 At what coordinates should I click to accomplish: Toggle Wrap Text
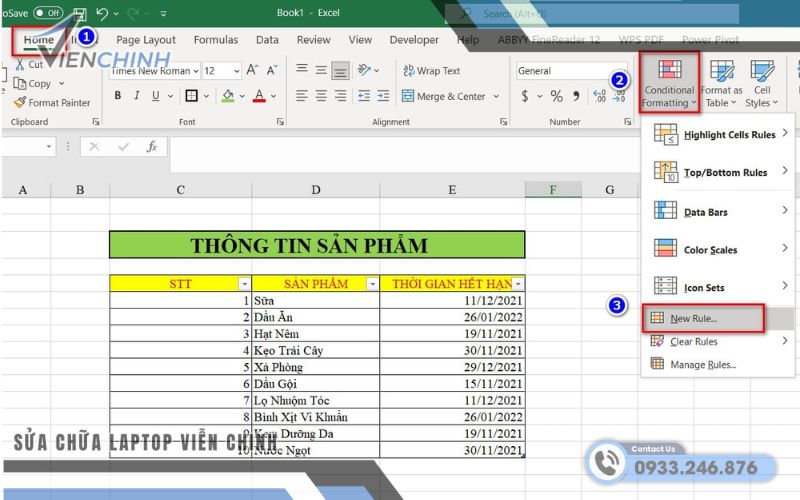coord(432,71)
